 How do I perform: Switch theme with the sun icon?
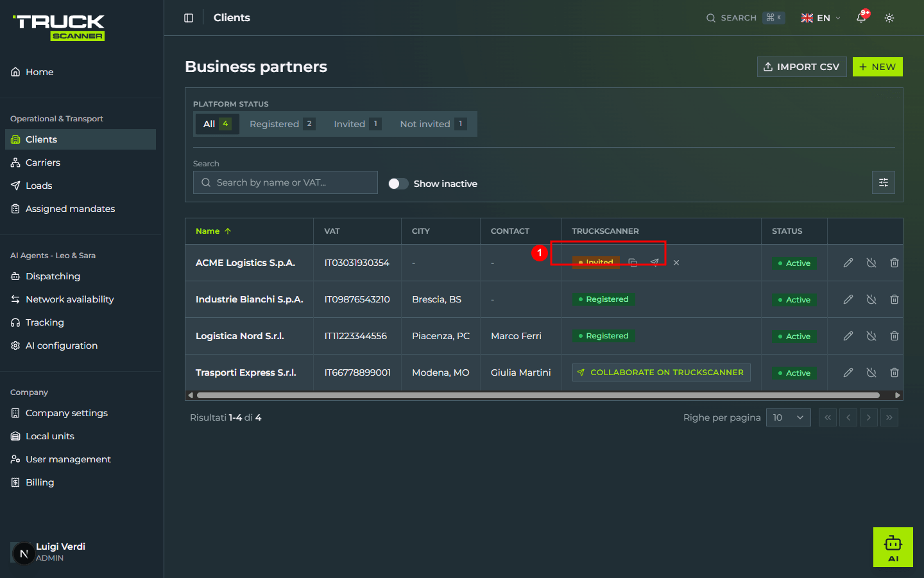889,18
